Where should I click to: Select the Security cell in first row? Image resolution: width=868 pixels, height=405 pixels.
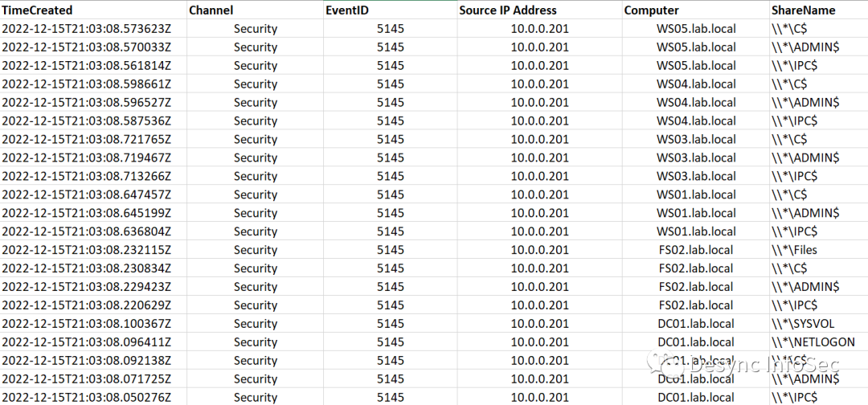pyautogui.click(x=256, y=29)
